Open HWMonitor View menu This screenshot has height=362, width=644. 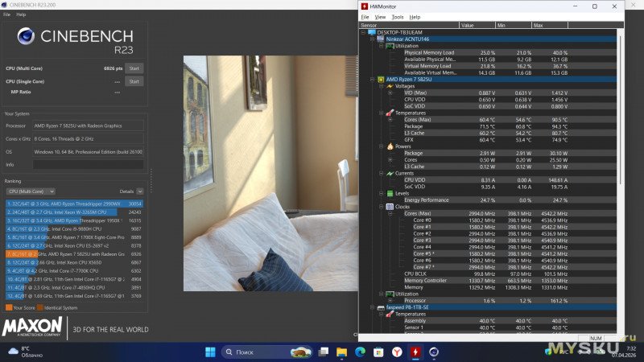point(379,16)
